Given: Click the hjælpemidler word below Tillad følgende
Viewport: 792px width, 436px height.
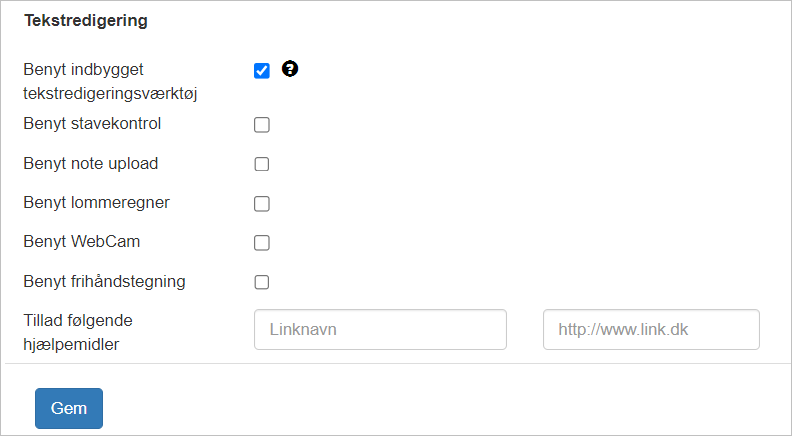Looking at the screenshot, I should 71,345.
